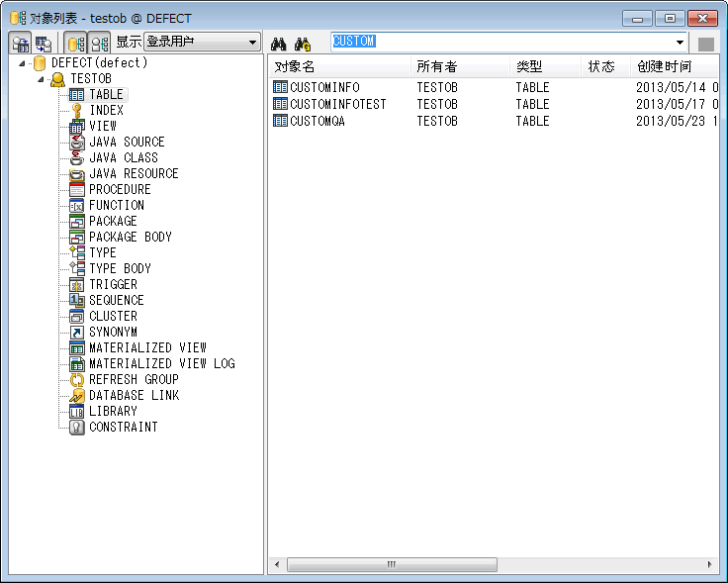The width and height of the screenshot is (728, 583).
Task: Open the search field dropdown arrow
Action: click(680, 43)
